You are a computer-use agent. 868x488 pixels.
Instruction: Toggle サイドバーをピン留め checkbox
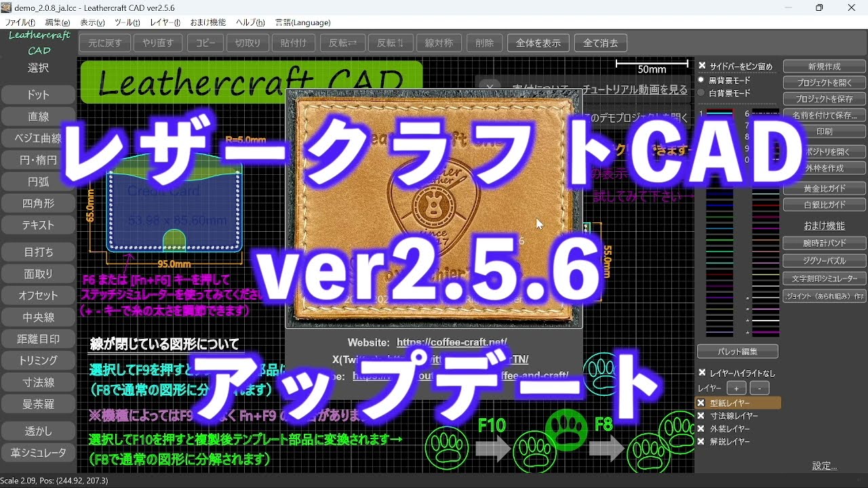tap(703, 66)
